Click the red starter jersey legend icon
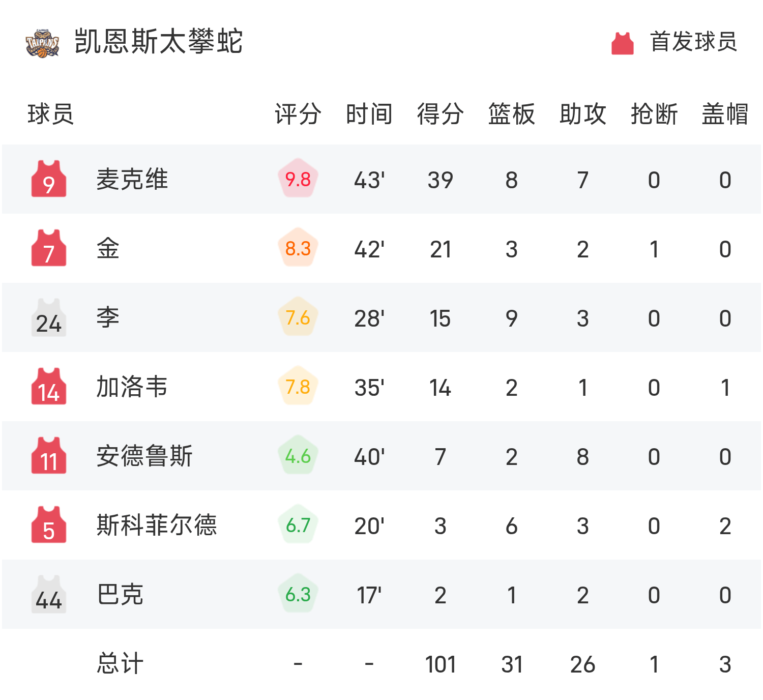763x700 pixels. (622, 43)
